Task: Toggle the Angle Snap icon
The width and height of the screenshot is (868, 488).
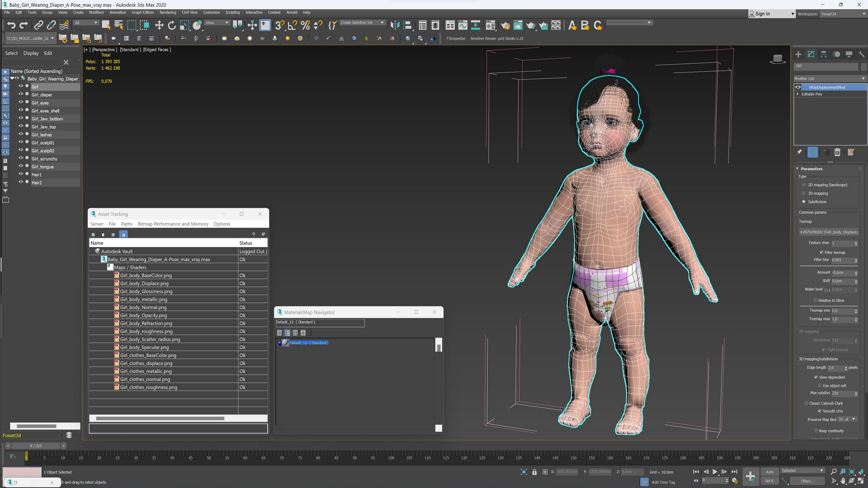Action: pyautogui.click(x=292, y=26)
